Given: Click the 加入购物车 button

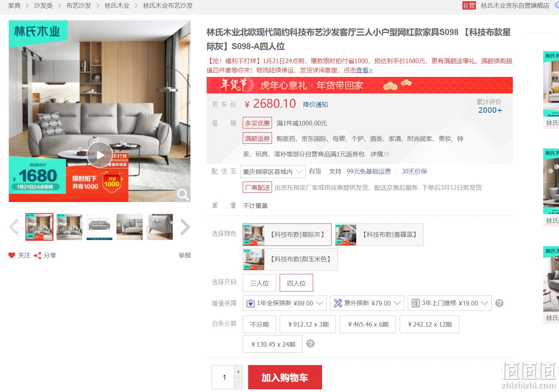Looking at the screenshot, I should tap(285, 377).
